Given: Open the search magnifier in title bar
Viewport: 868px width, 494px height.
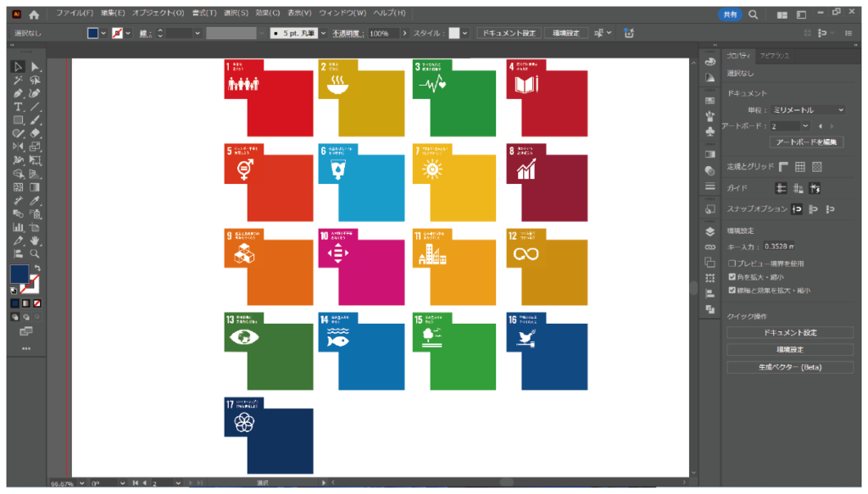Looking at the screenshot, I should point(753,15).
